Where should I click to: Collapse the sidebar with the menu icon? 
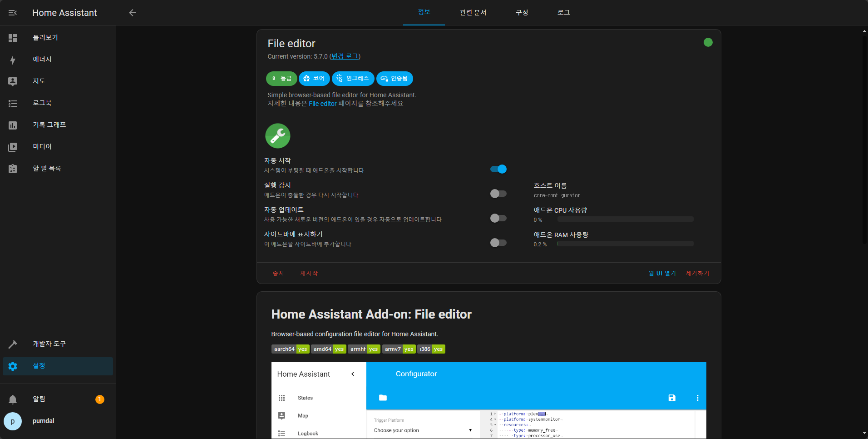pos(13,13)
